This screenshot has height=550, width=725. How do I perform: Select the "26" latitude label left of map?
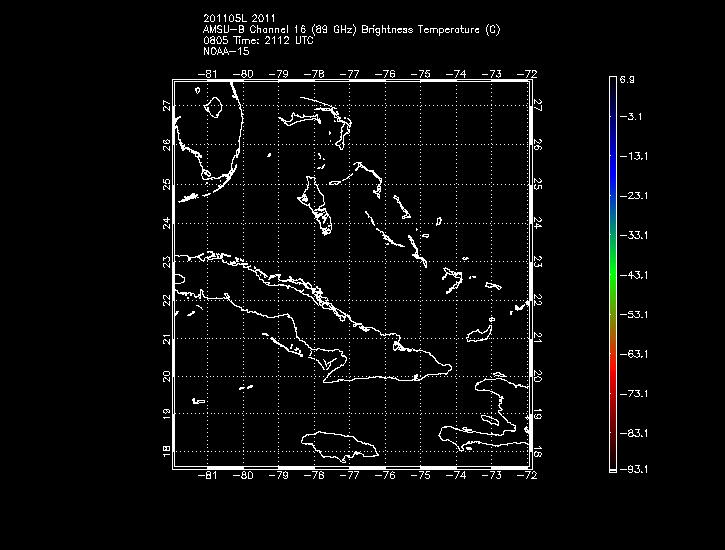point(166,145)
